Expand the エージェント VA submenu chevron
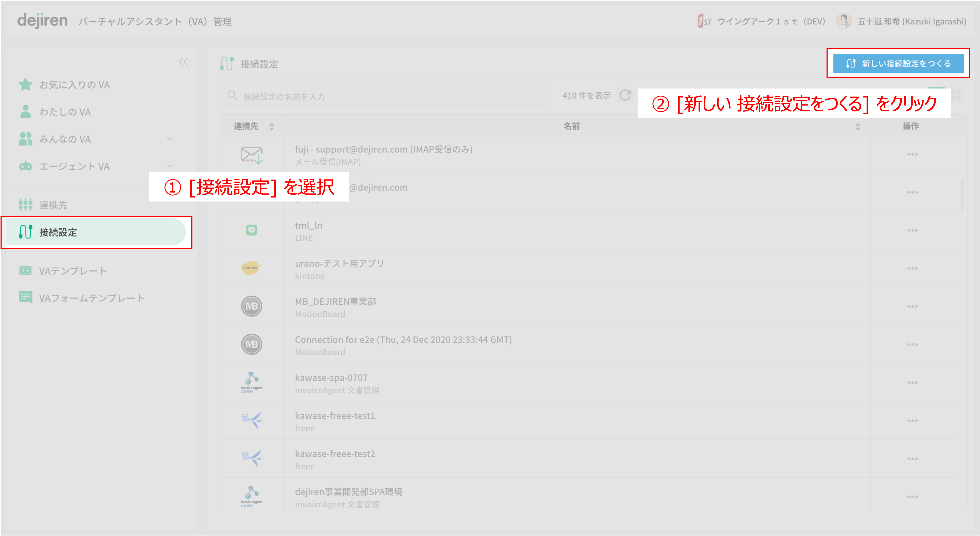This screenshot has width=980, height=536. [170, 166]
